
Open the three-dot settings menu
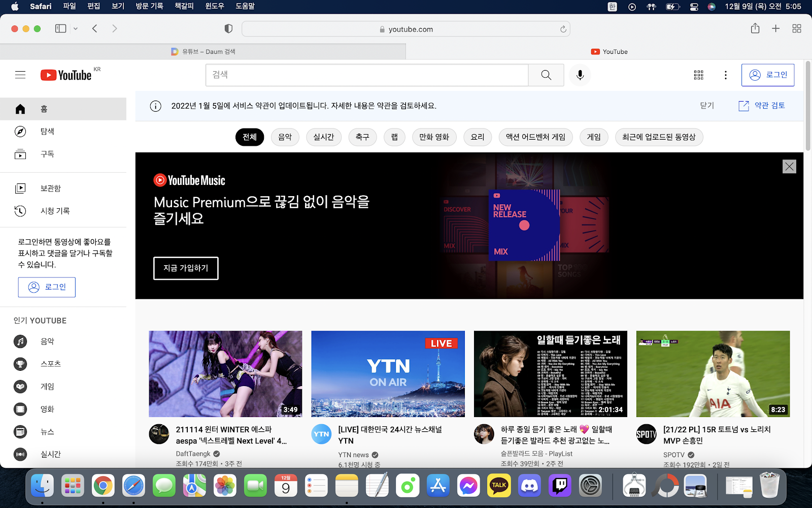tap(726, 75)
